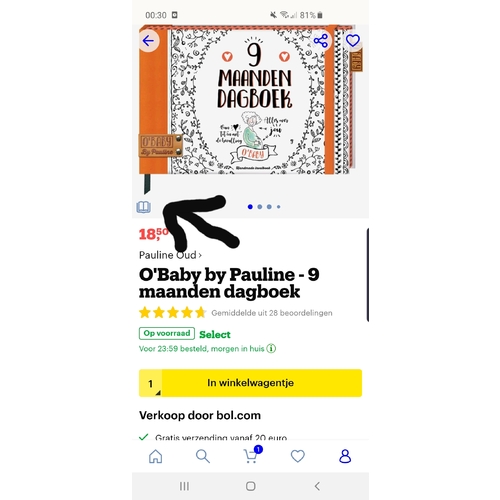Screen dimensions: 500x500
Task: Add product to wishlist with heart icon
Action: coord(353,41)
